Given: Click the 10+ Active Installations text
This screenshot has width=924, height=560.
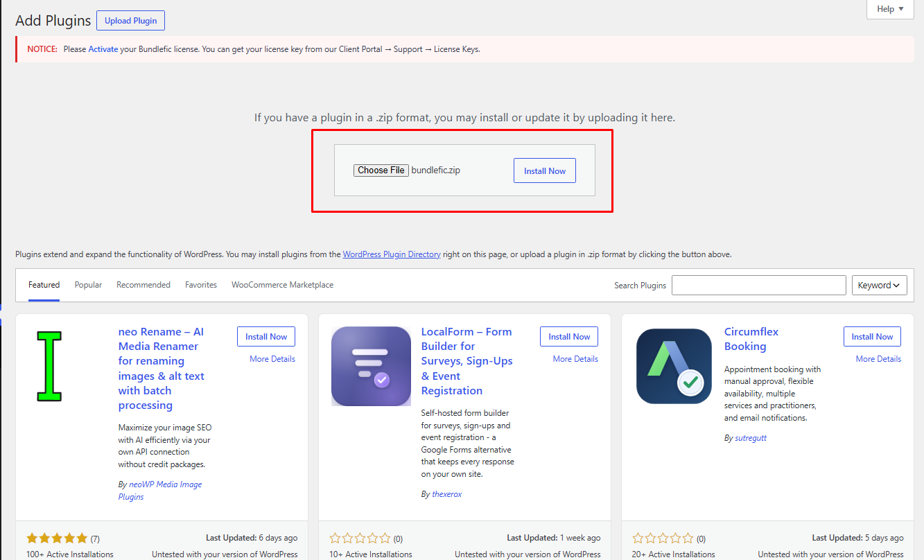Looking at the screenshot, I should (x=371, y=554).
